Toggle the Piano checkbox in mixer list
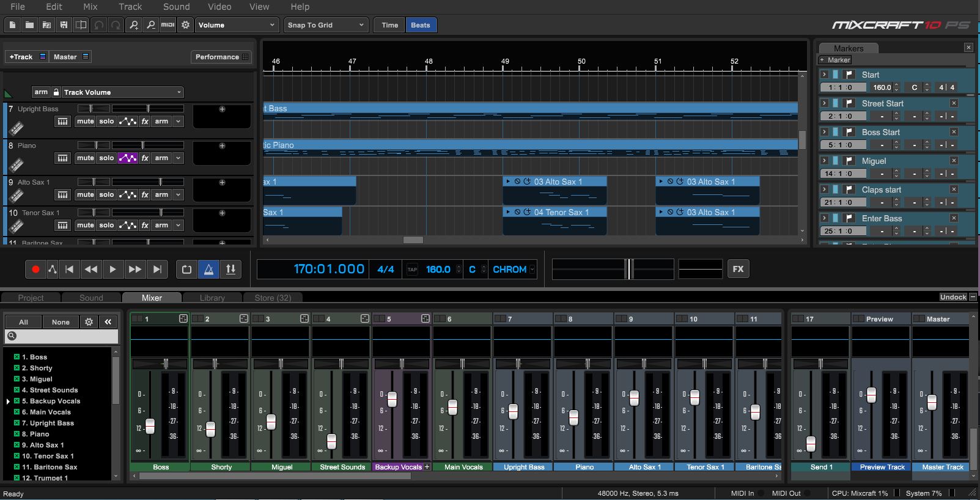The width and height of the screenshot is (980, 500). (17, 434)
